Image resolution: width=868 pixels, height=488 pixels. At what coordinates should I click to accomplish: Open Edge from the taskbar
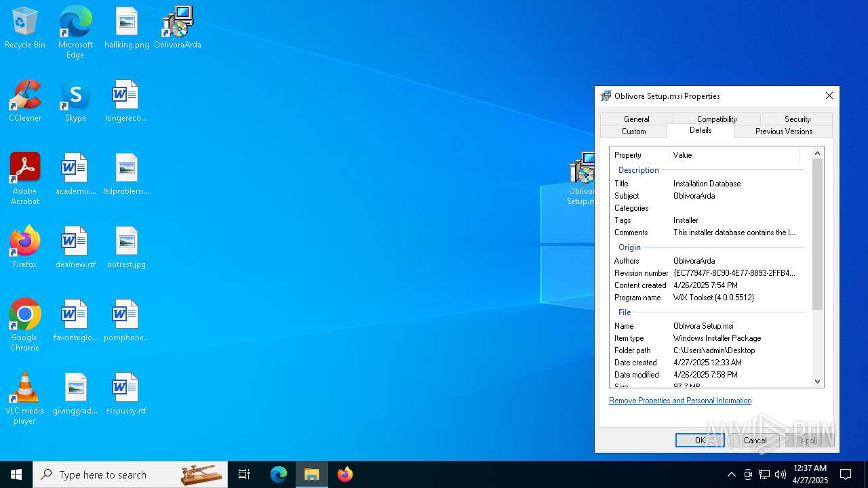279,474
